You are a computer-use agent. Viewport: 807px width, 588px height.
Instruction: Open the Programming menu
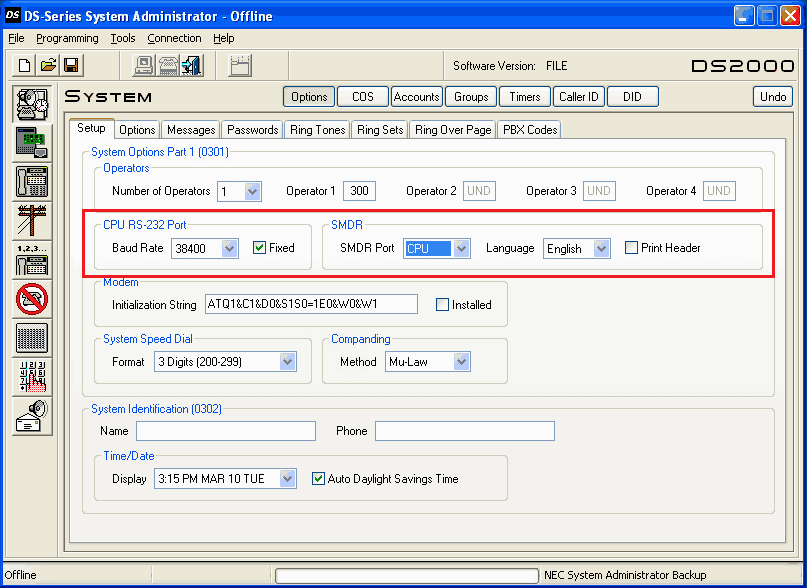tap(67, 38)
